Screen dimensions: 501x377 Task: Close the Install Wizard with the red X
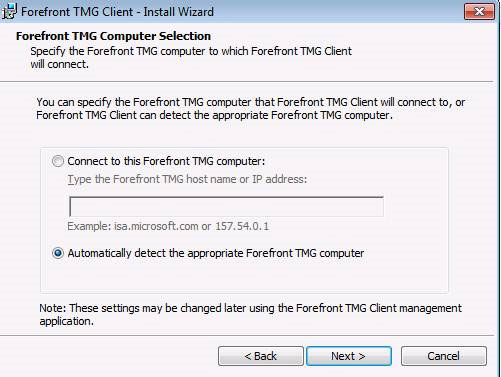[479, 12]
